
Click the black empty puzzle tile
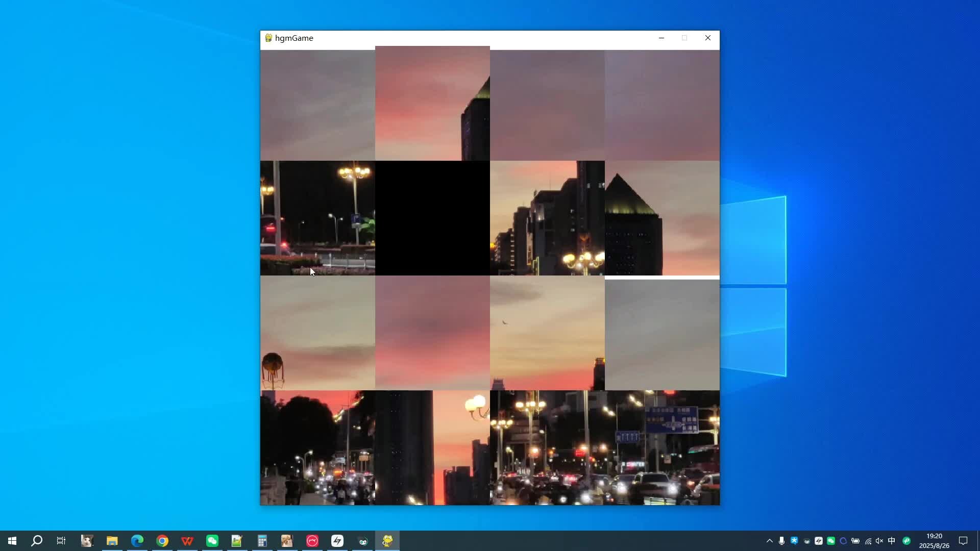(x=432, y=218)
